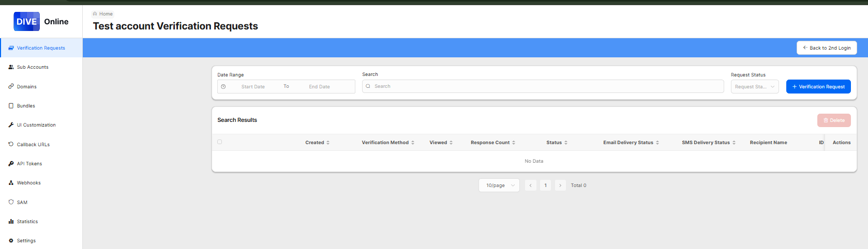
Task: Select Bundles from the sidebar menu
Action: pyautogui.click(x=26, y=106)
